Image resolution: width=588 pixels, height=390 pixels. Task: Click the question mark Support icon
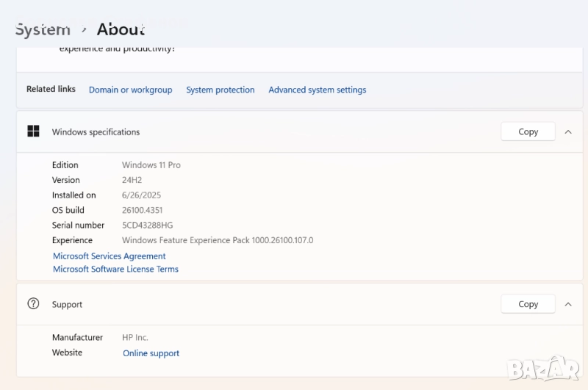pyautogui.click(x=33, y=304)
